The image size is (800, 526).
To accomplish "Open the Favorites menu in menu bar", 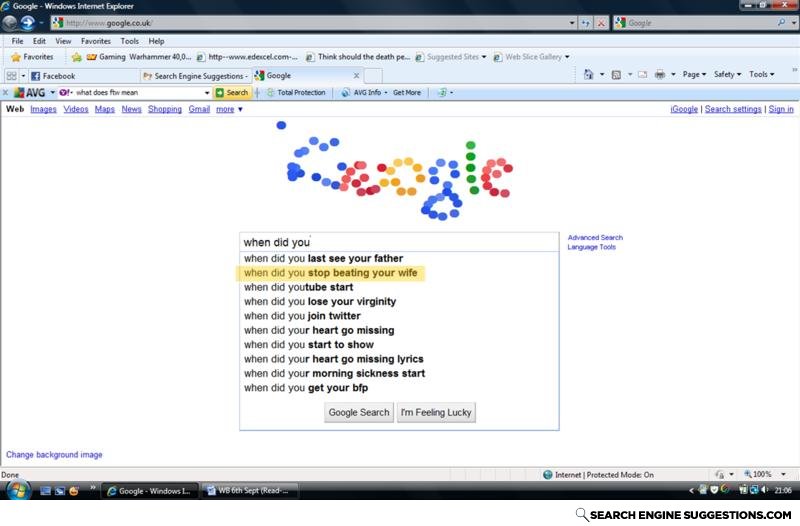I will pos(96,41).
